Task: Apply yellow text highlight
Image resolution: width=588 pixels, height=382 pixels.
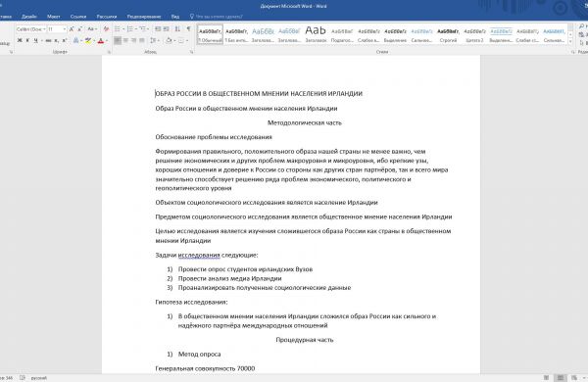Action: coord(88,40)
